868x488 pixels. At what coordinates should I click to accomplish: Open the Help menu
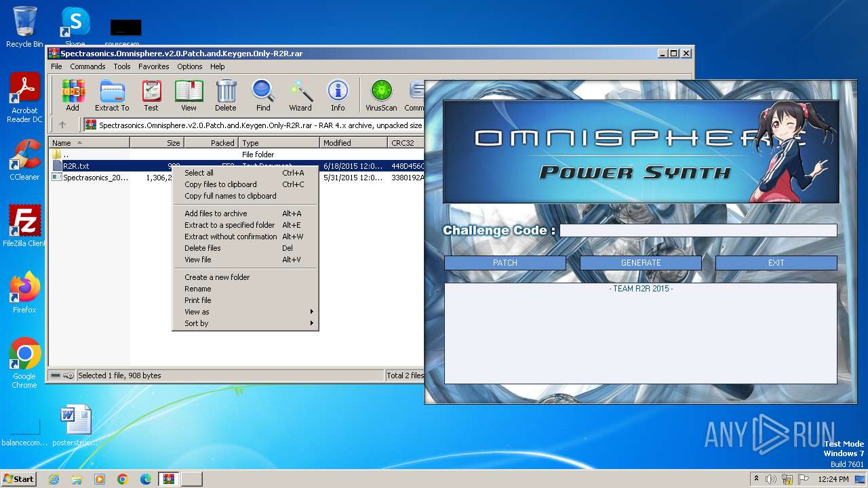[217, 66]
